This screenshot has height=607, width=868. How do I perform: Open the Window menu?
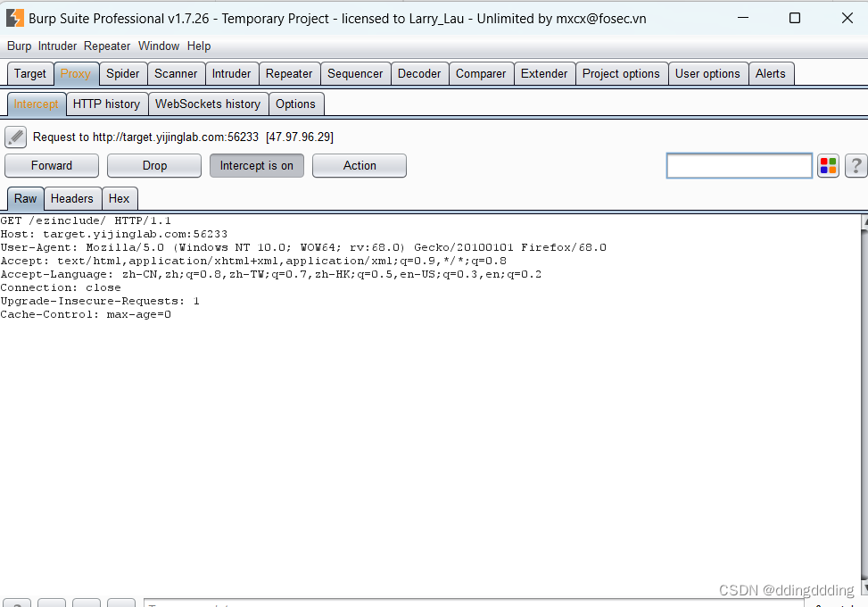click(159, 46)
